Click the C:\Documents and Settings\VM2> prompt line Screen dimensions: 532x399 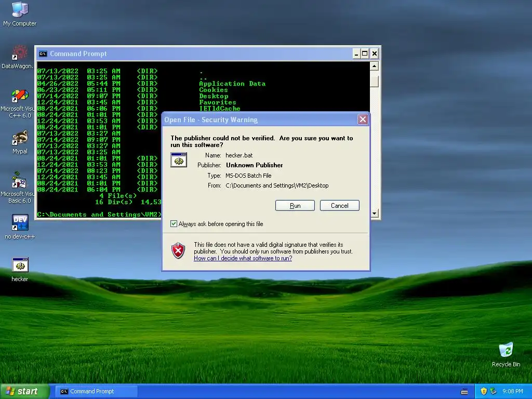[99, 215]
